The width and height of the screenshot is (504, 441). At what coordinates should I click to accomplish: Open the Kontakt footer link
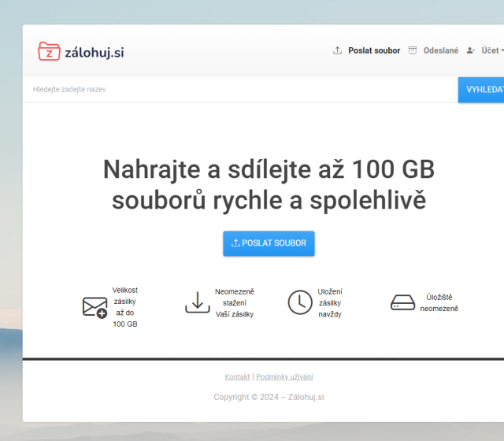pyautogui.click(x=237, y=376)
